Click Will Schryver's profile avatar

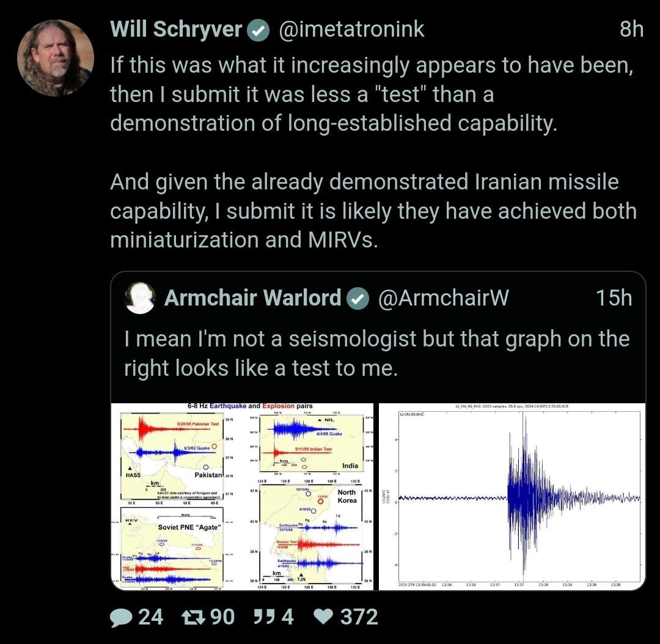tap(55, 58)
